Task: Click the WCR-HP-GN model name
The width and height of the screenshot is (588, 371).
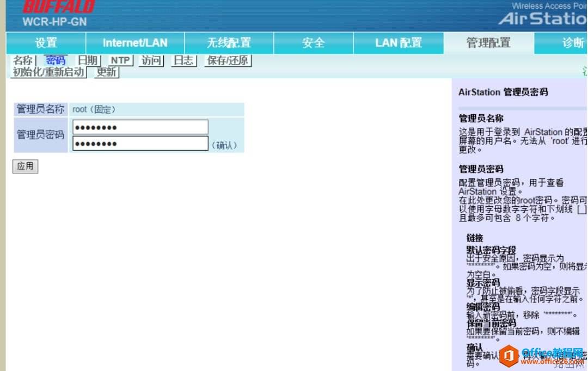Action: tap(55, 22)
